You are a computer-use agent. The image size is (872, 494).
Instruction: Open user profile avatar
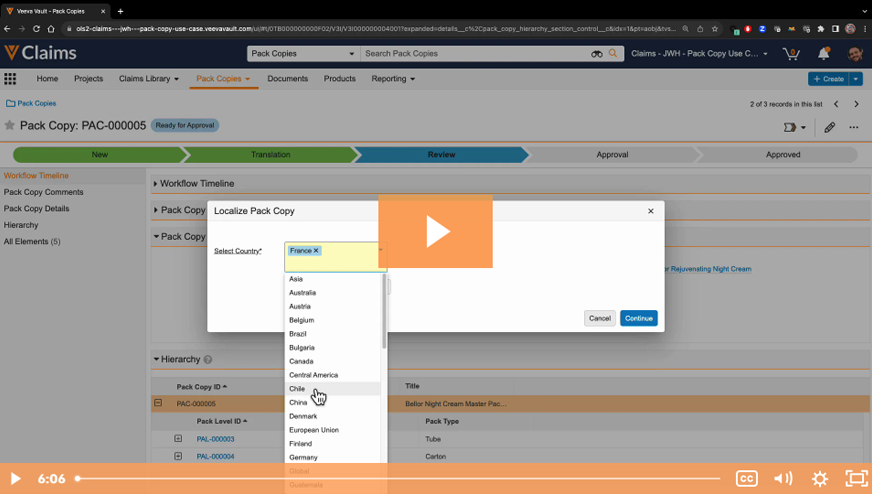[855, 53]
